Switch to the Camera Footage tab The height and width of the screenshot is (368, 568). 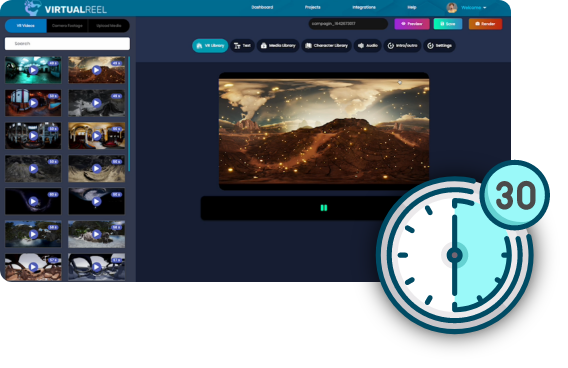point(67,26)
